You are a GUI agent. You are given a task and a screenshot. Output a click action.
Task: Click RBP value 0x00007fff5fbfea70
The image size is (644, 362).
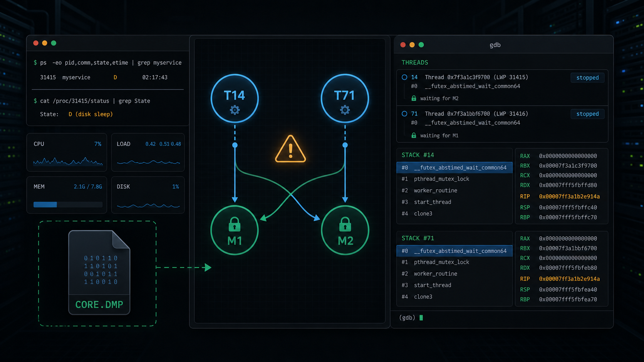tap(568, 299)
